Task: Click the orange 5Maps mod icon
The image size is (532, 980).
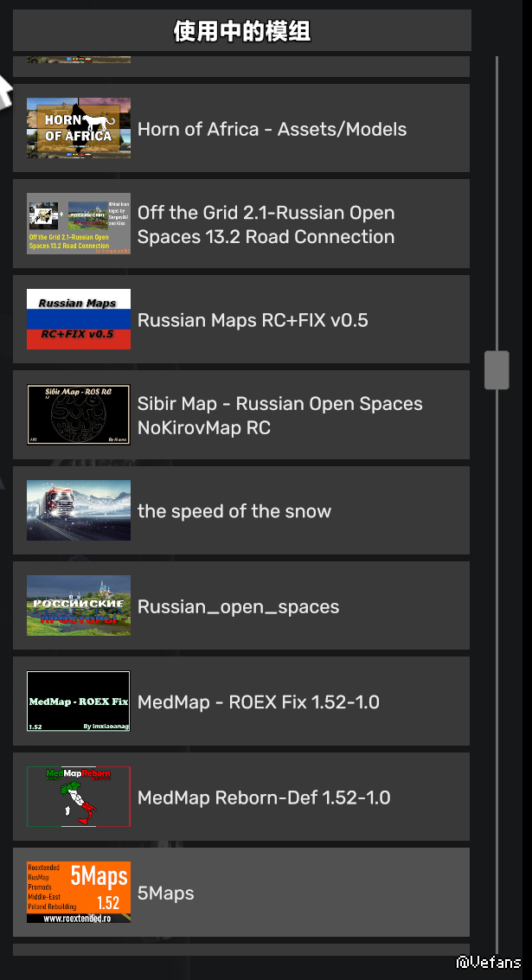Action: 79,892
